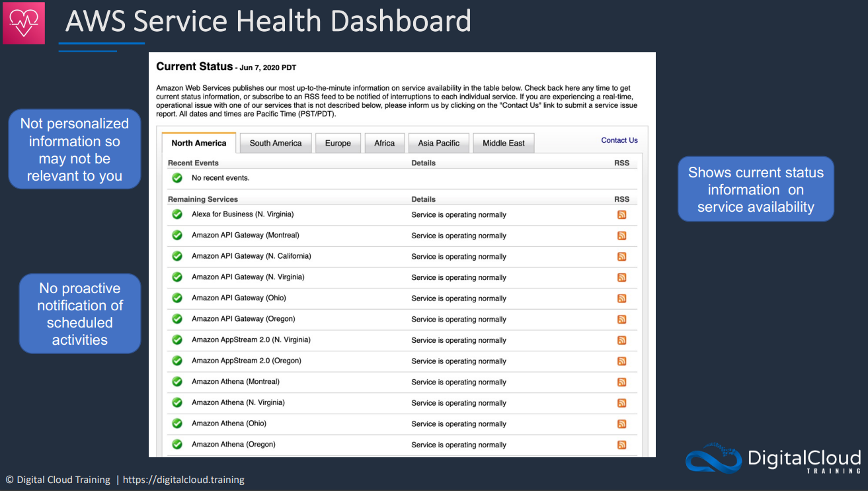
Task: Open RSS feed for API Gateway (Montreal)
Action: coord(621,236)
